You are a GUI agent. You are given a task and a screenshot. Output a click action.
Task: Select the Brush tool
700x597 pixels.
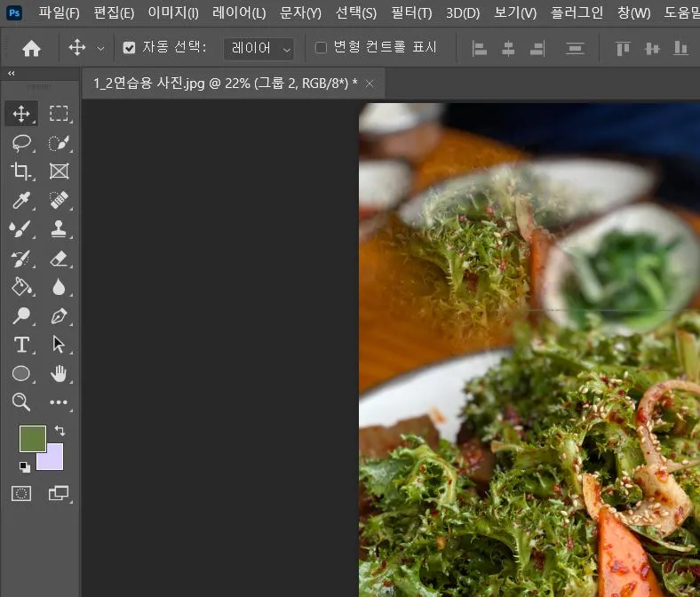point(21,229)
